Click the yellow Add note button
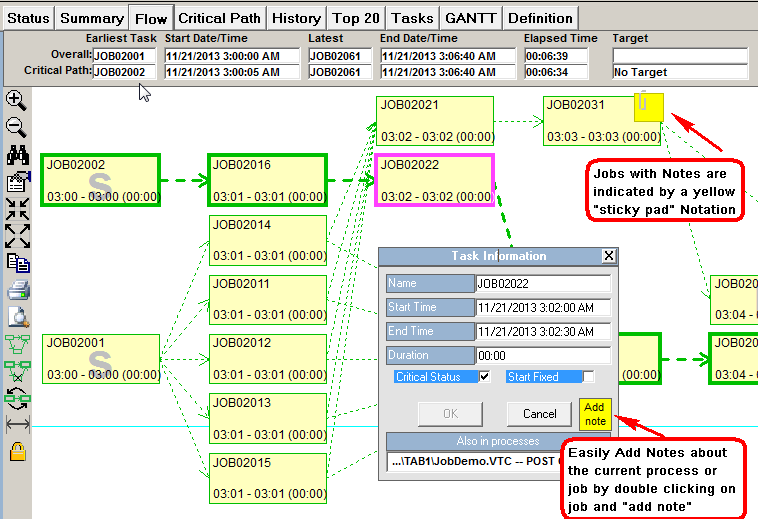Image resolution: width=758 pixels, height=519 pixels. coord(595,414)
